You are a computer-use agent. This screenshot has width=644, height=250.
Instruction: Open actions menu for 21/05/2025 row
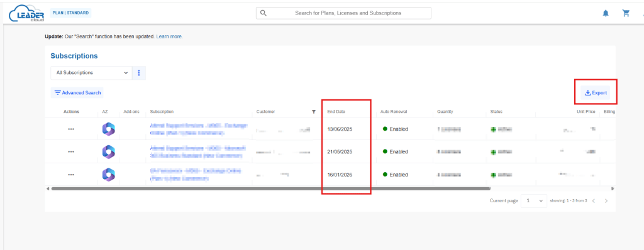[71, 151]
